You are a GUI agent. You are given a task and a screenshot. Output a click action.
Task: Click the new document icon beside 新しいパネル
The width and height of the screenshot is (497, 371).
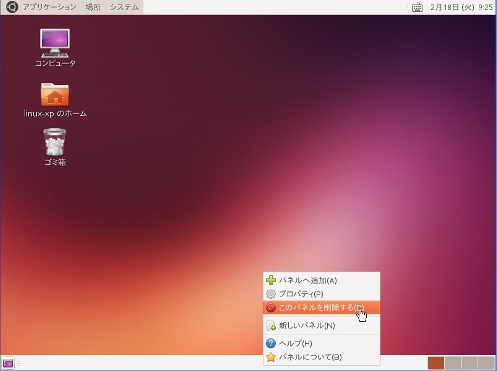pyautogui.click(x=271, y=325)
